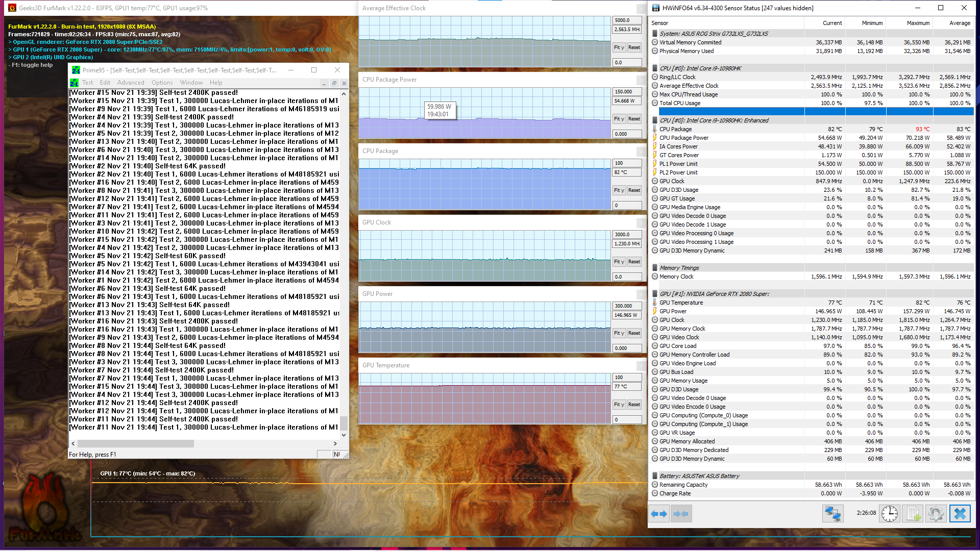Close the Prime95 inner worker window
Image resolution: width=980 pixels, height=551 pixels.
click(x=344, y=83)
